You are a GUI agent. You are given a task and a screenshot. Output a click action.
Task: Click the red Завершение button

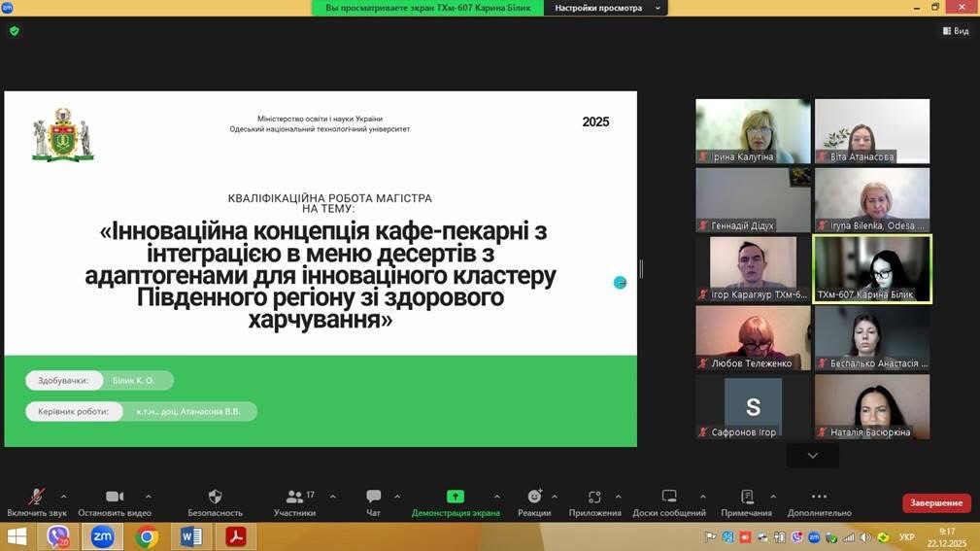936,502
